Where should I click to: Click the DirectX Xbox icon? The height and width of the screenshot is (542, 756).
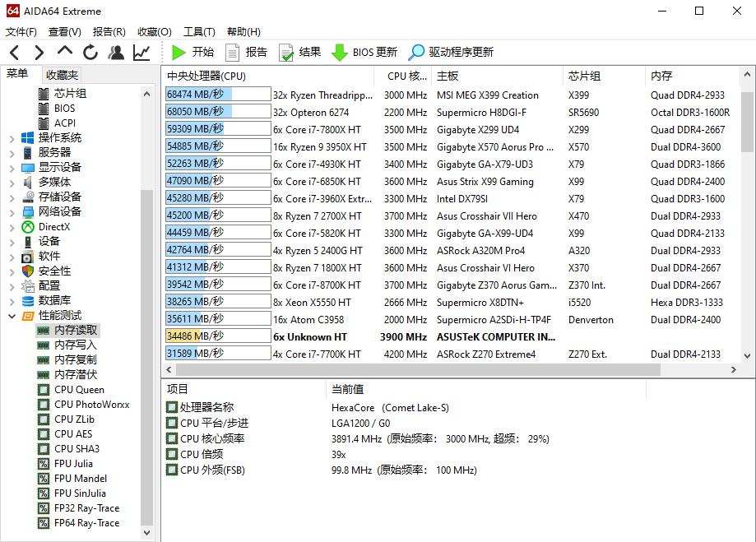tap(27, 227)
